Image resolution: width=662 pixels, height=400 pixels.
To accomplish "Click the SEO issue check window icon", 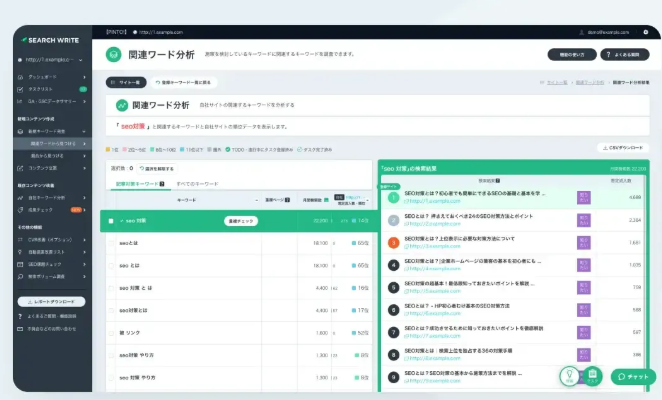I will (x=20, y=264).
